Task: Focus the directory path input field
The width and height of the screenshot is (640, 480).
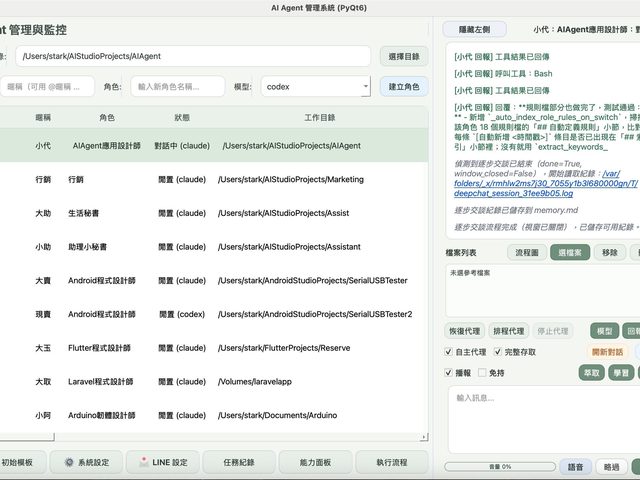Action: [193, 56]
